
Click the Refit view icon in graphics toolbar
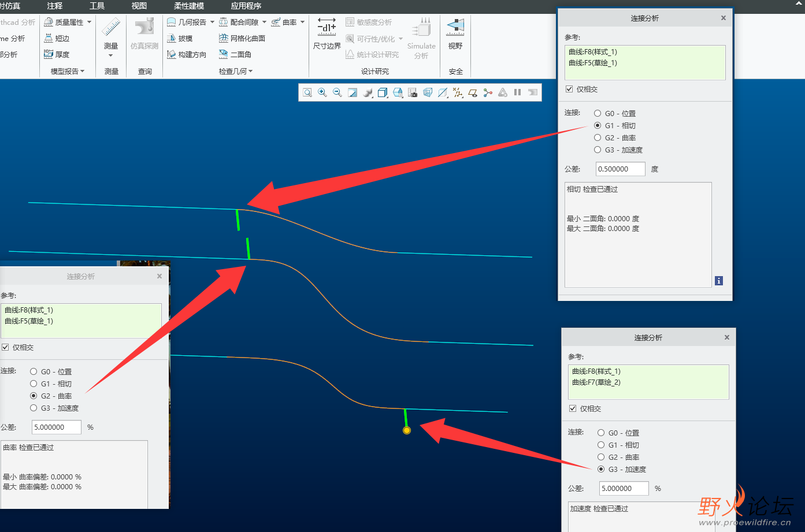pyautogui.click(x=307, y=92)
